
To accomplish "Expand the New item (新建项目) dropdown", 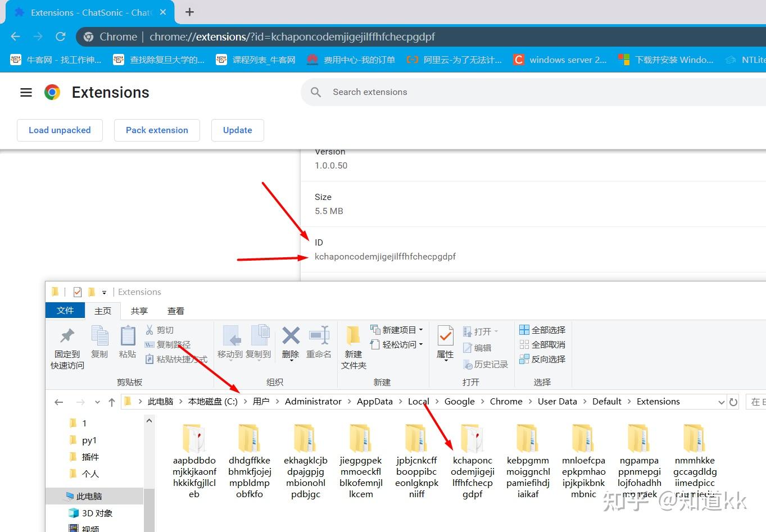I will 421,330.
